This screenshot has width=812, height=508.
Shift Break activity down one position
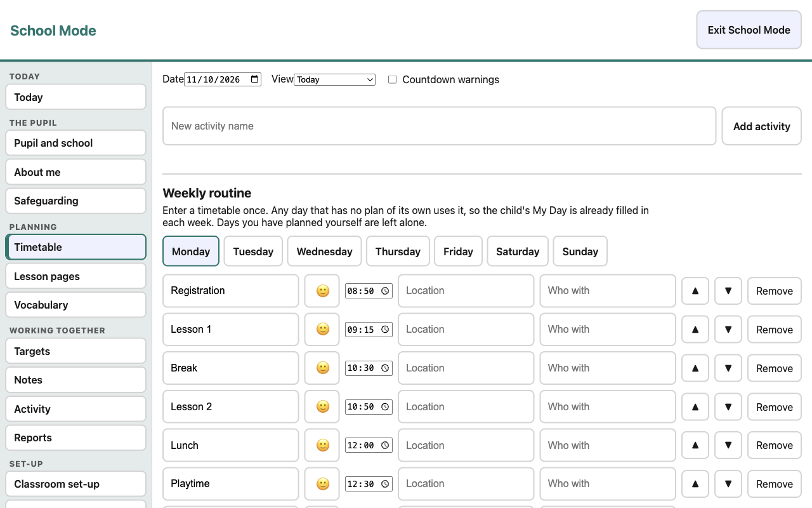pos(728,368)
